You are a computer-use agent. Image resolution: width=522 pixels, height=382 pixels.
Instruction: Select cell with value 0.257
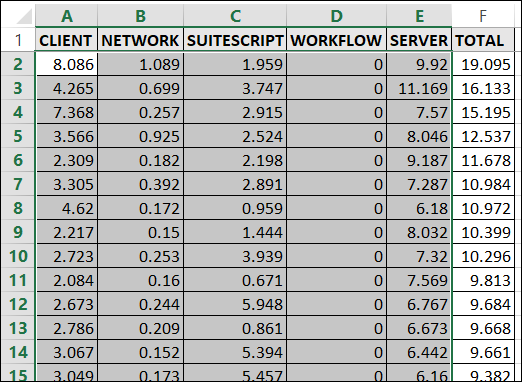(140, 112)
